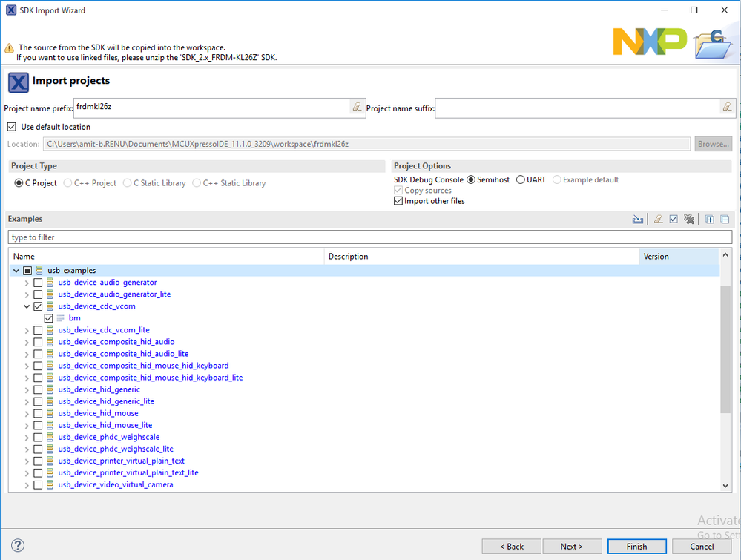Expand the usb_device_phdc_weighscale_lite node
Image resolution: width=741 pixels, height=560 pixels.
pos(27,449)
